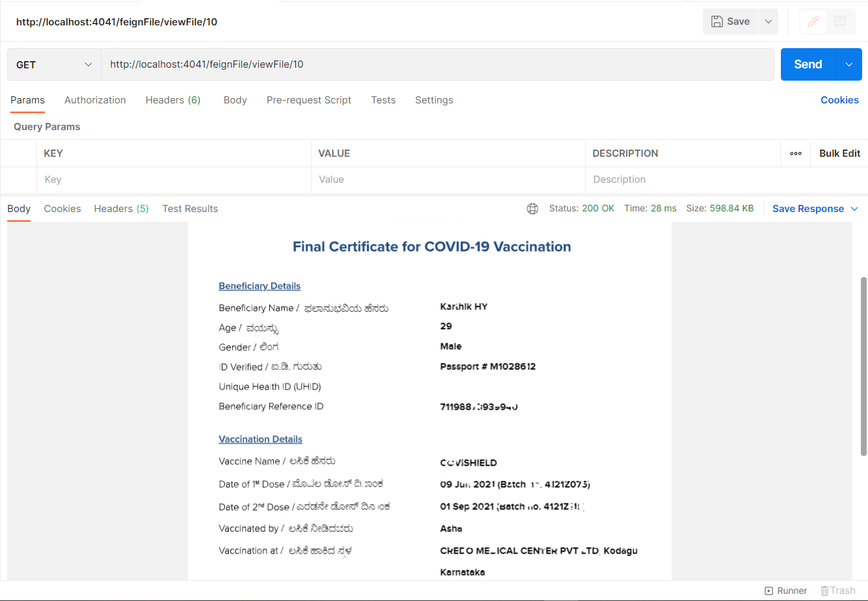Expand the Send button dropdown arrow

(x=848, y=64)
